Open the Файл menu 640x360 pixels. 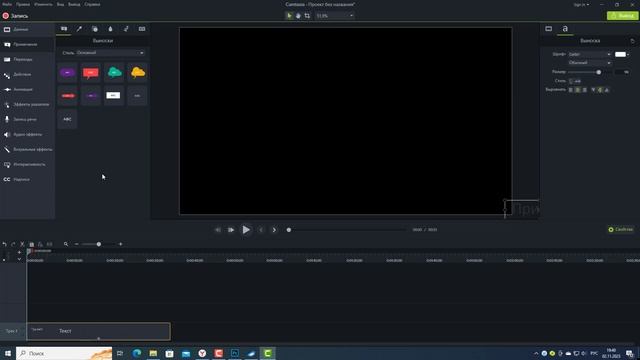click(7, 4)
